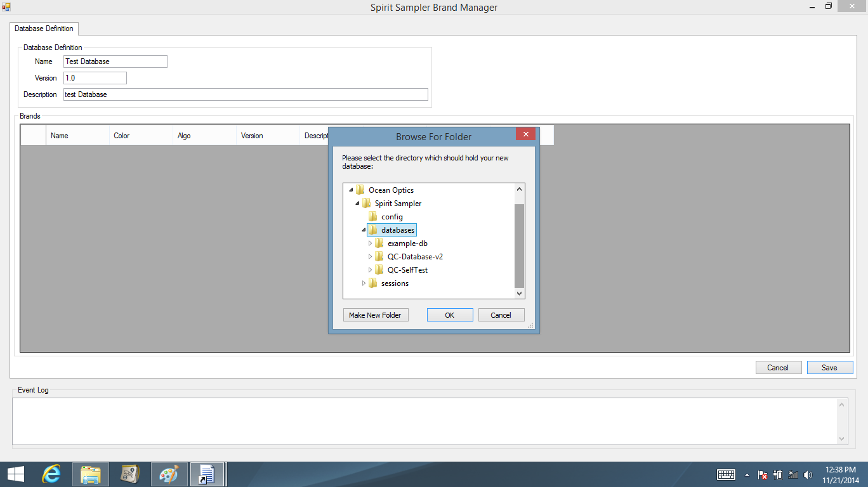Viewport: 868px width, 487px height.
Task: Click the main window Cancel button beside Save
Action: (x=779, y=368)
